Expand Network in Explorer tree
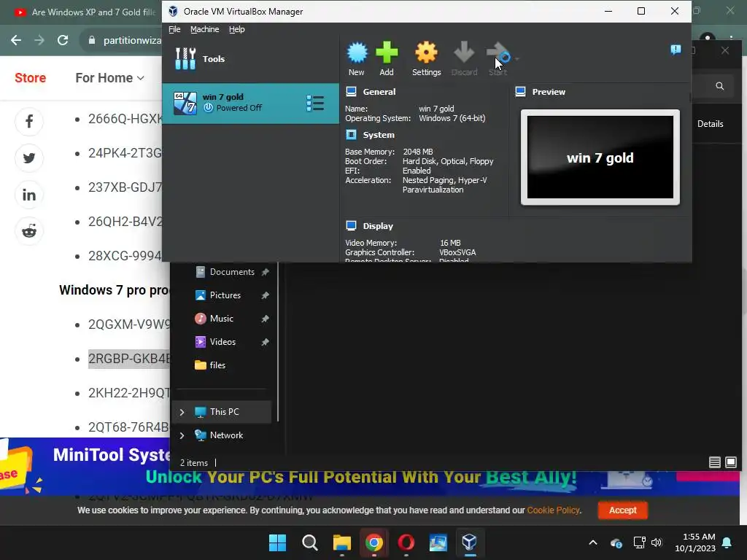This screenshot has height=560, width=747. click(182, 435)
